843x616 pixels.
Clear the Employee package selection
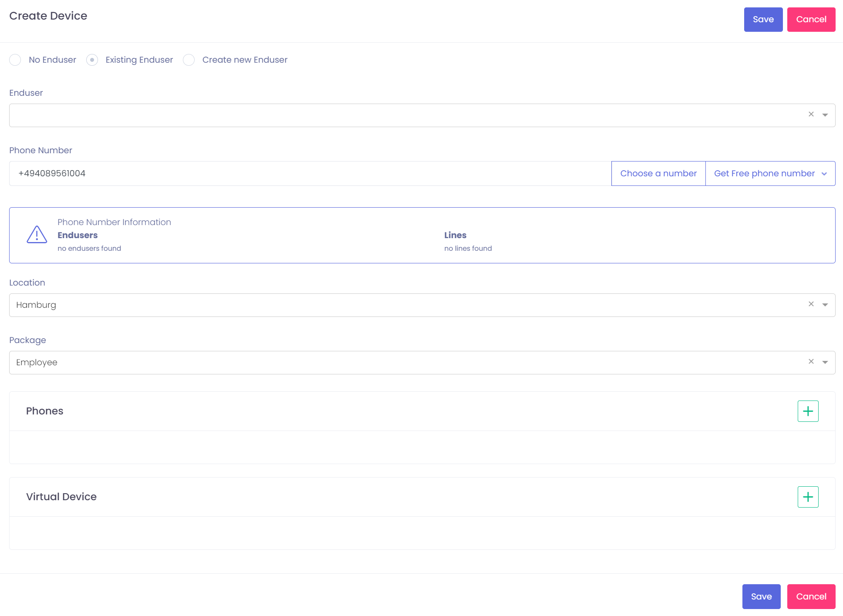pyautogui.click(x=811, y=361)
